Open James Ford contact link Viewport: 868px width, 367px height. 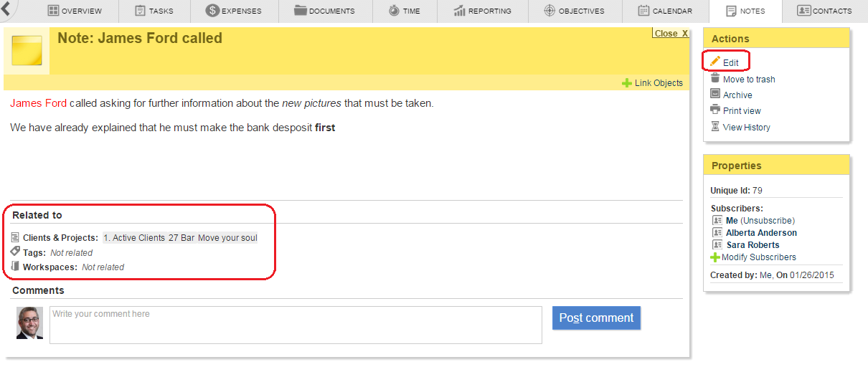click(x=39, y=103)
